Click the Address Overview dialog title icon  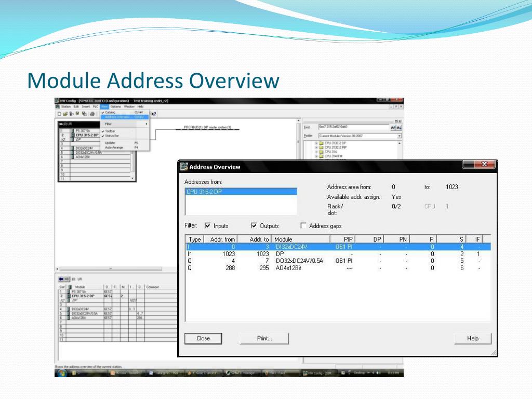coord(184,167)
